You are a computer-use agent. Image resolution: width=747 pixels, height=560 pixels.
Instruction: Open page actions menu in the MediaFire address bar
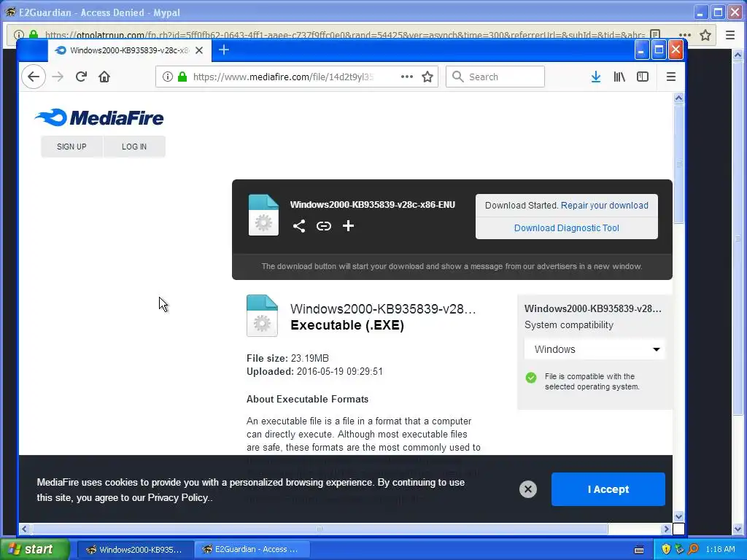coord(407,77)
